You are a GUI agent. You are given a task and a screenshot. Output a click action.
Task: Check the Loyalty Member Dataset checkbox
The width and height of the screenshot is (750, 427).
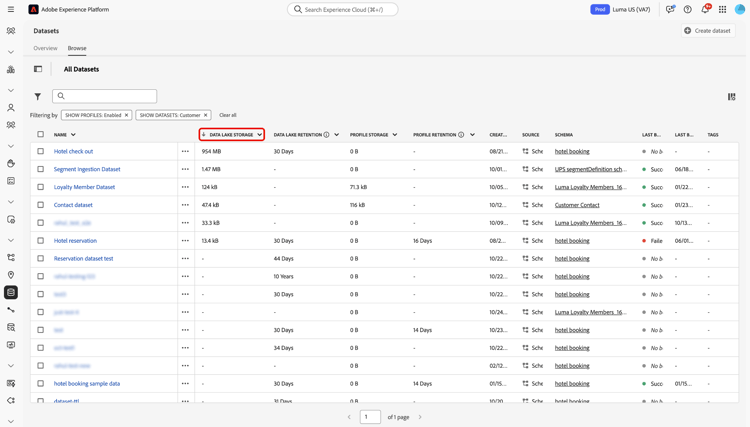tap(41, 187)
